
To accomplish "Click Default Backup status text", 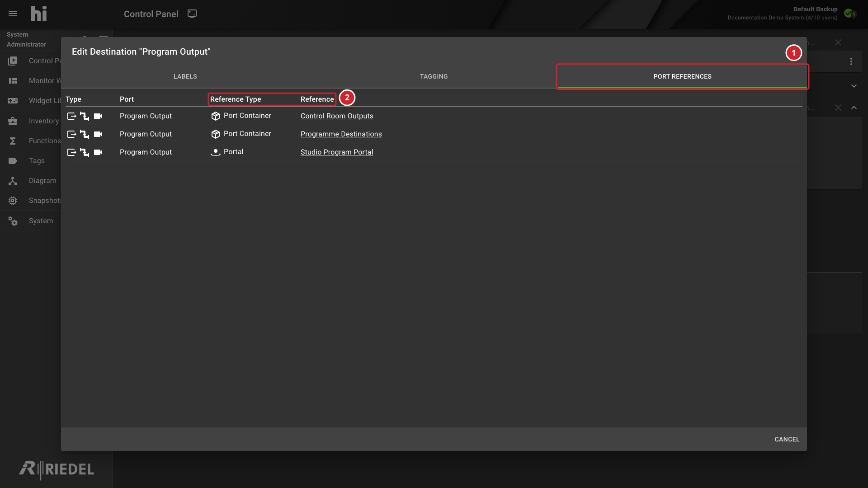I will (815, 9).
